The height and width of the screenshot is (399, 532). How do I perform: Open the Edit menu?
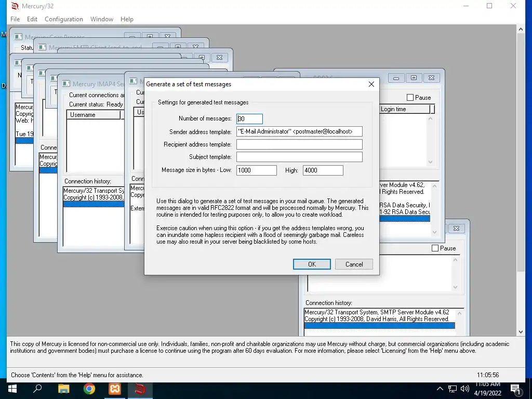click(32, 19)
